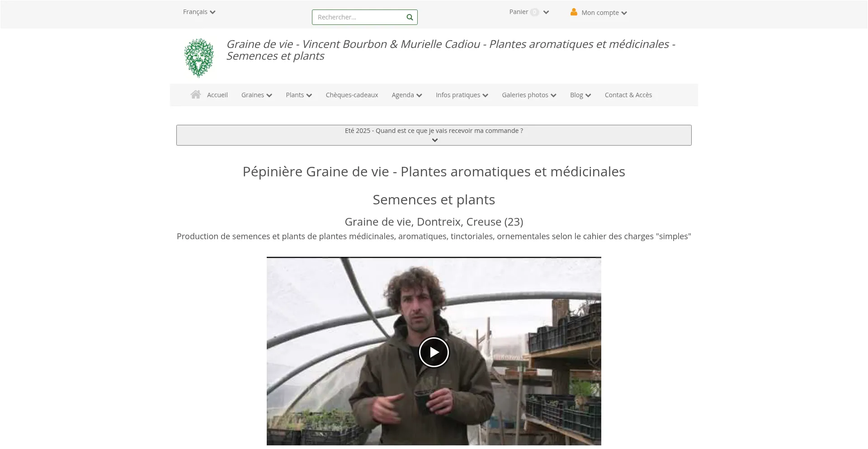The width and height of the screenshot is (868, 449).
Task: Open the Galeries photos menu
Action: pyautogui.click(x=529, y=95)
